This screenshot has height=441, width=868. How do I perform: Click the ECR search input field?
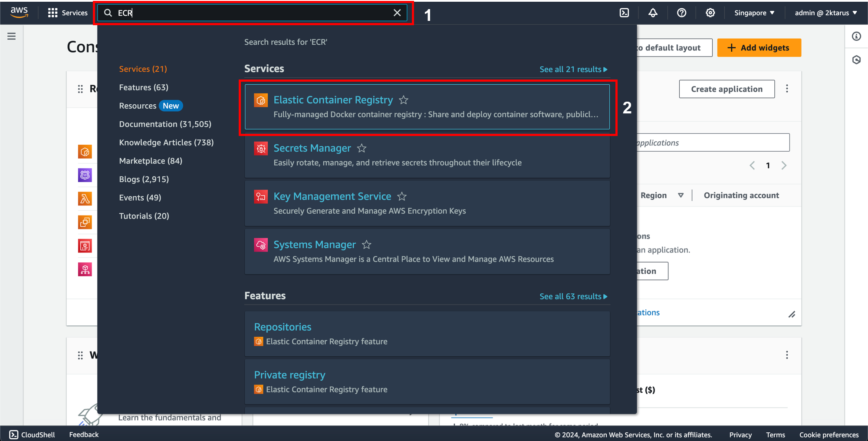tap(253, 13)
